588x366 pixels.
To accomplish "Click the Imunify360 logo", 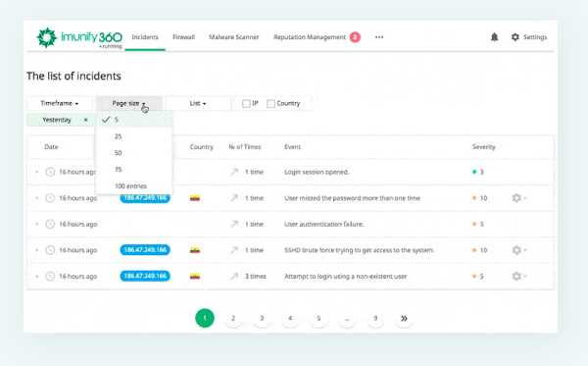I will point(79,37).
